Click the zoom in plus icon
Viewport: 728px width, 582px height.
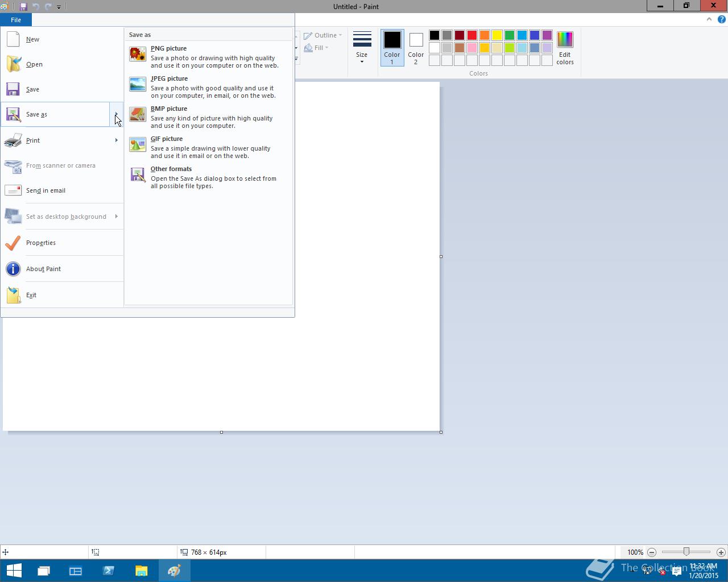click(721, 552)
